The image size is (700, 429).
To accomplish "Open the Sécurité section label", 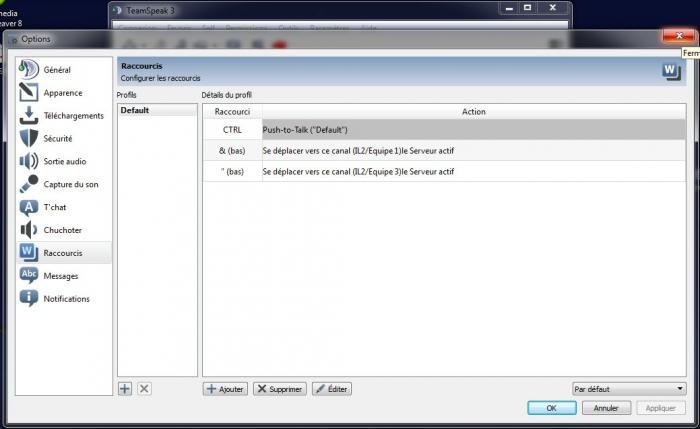I will point(58,138).
